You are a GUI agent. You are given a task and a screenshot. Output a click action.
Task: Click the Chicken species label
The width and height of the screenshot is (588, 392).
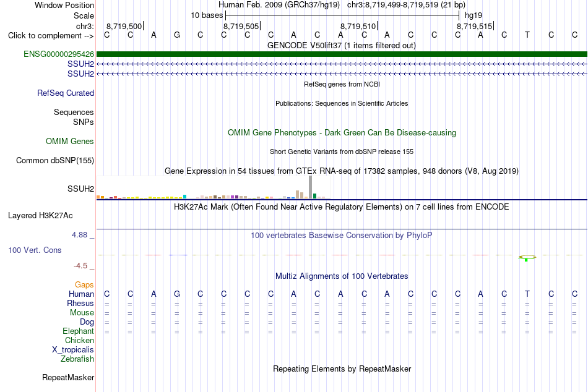(79, 340)
